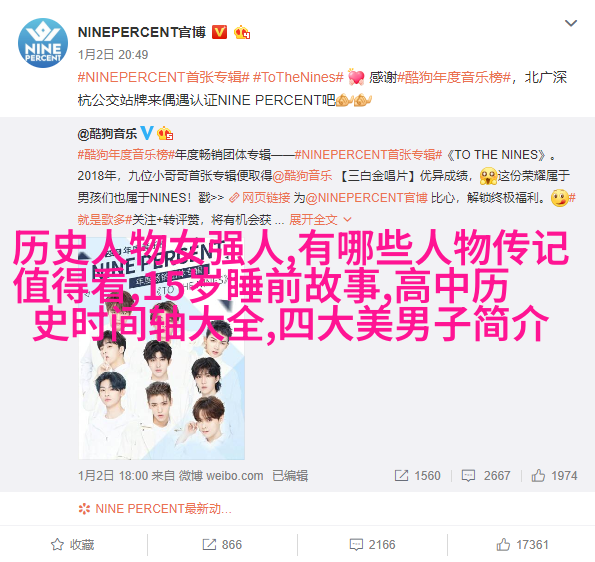
Task: Toggle 收藏 favorite star
Action: (72, 545)
